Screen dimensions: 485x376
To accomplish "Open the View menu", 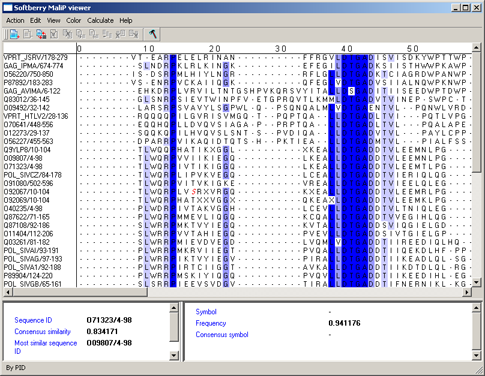I will tap(53, 21).
